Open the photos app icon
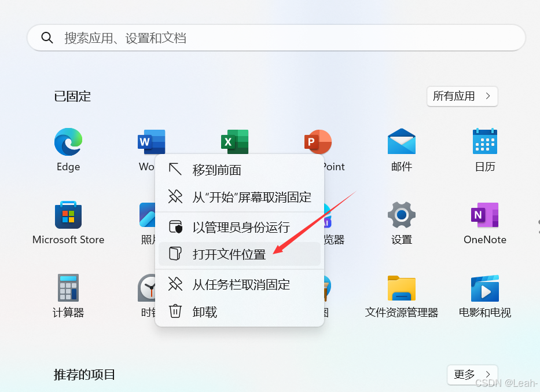Viewport: 540px width, 392px height. click(147, 215)
